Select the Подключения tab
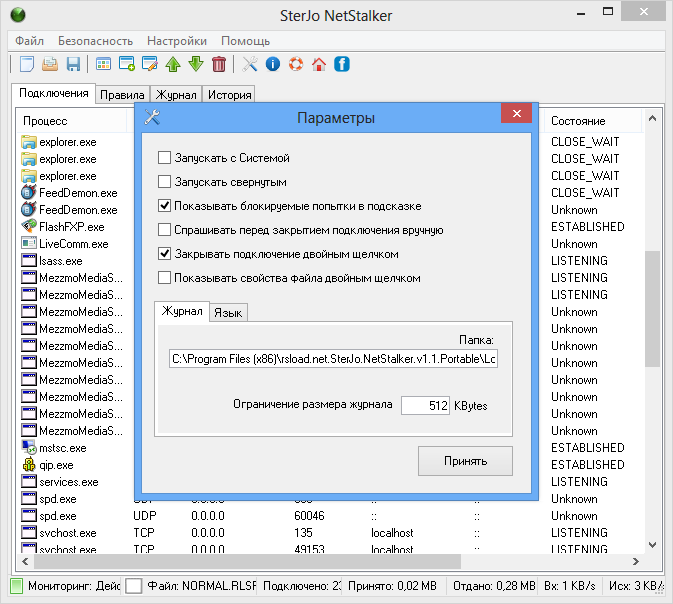Viewport: 673px width, 604px height. click(x=54, y=93)
